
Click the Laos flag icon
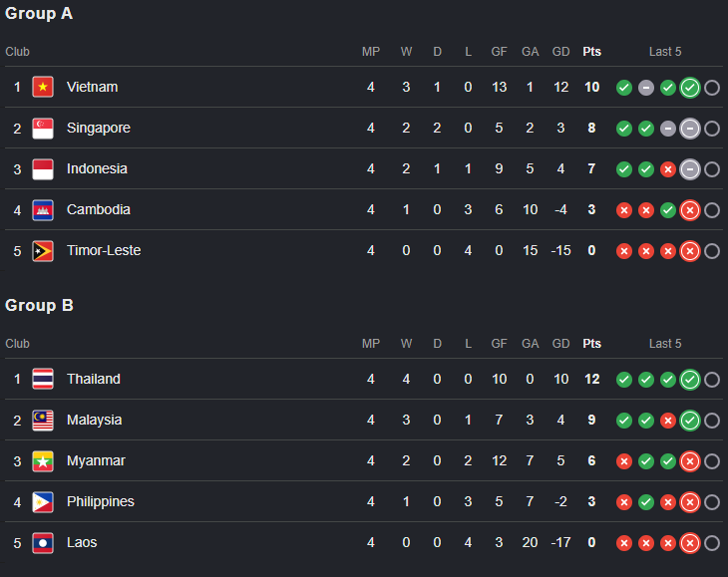point(43,543)
